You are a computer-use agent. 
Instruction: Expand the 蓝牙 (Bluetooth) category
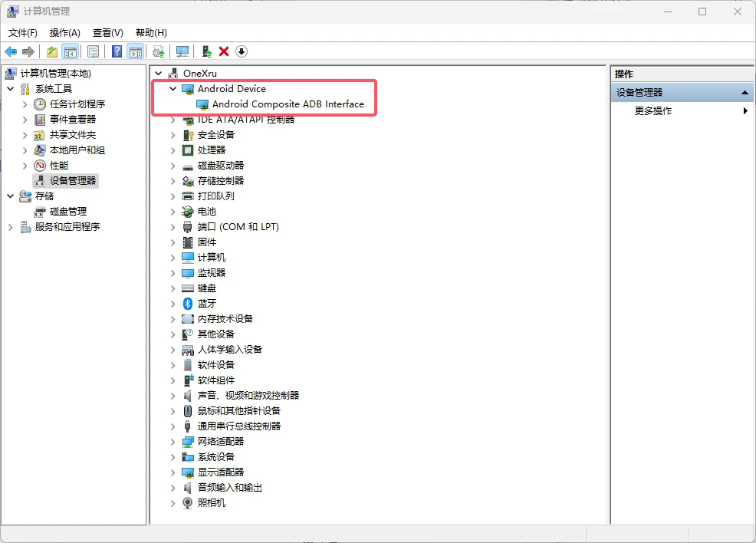173,304
